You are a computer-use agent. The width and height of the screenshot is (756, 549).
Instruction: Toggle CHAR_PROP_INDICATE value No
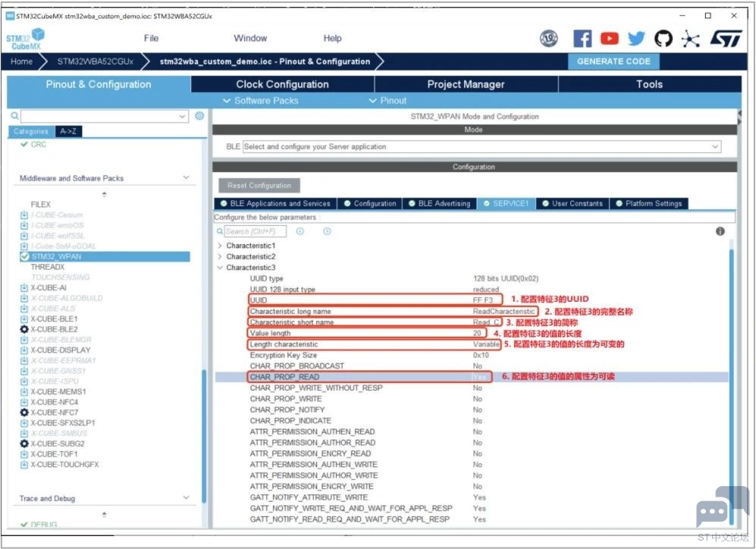(477, 421)
